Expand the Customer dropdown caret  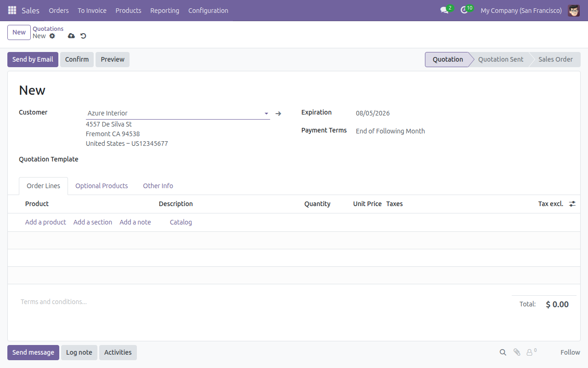[x=266, y=113]
